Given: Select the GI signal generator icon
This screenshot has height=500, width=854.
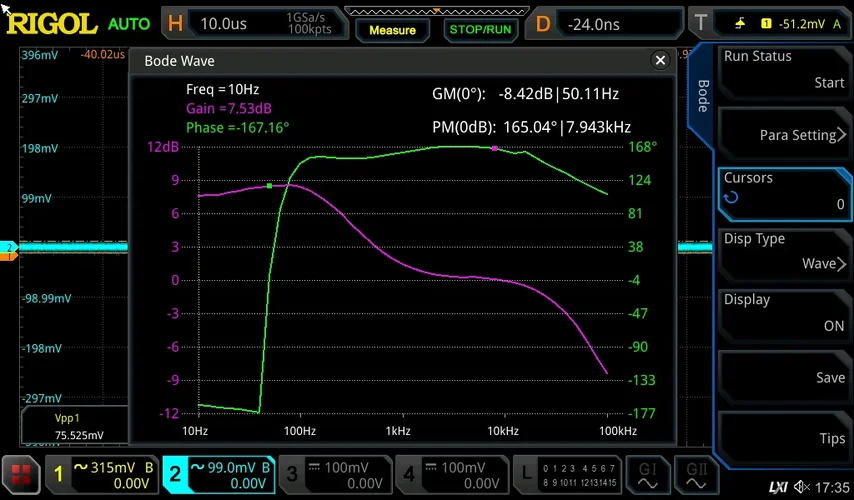Looking at the screenshot, I should click(x=648, y=475).
